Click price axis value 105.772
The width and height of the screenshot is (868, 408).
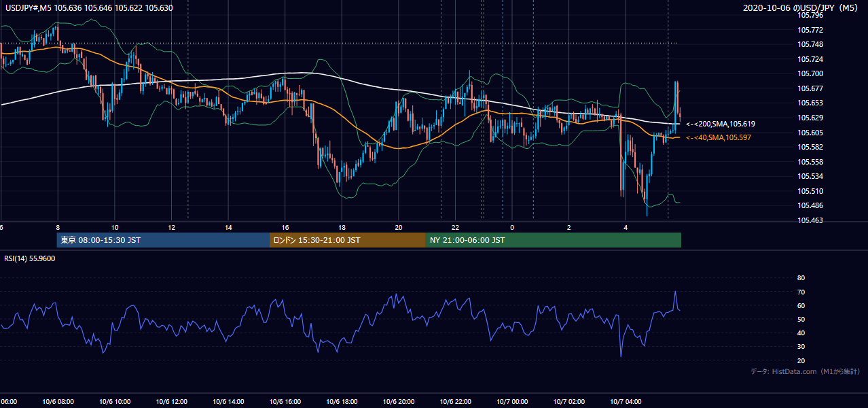(810, 30)
